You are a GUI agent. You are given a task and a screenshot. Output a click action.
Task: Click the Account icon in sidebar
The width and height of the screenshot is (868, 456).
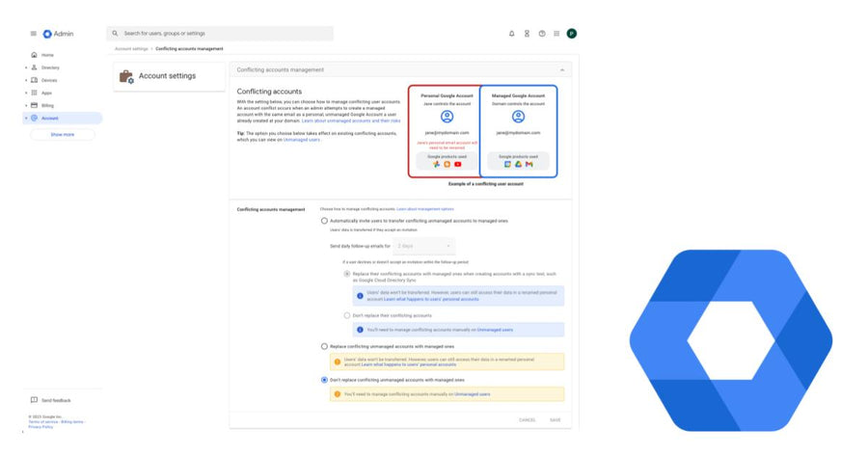click(35, 118)
